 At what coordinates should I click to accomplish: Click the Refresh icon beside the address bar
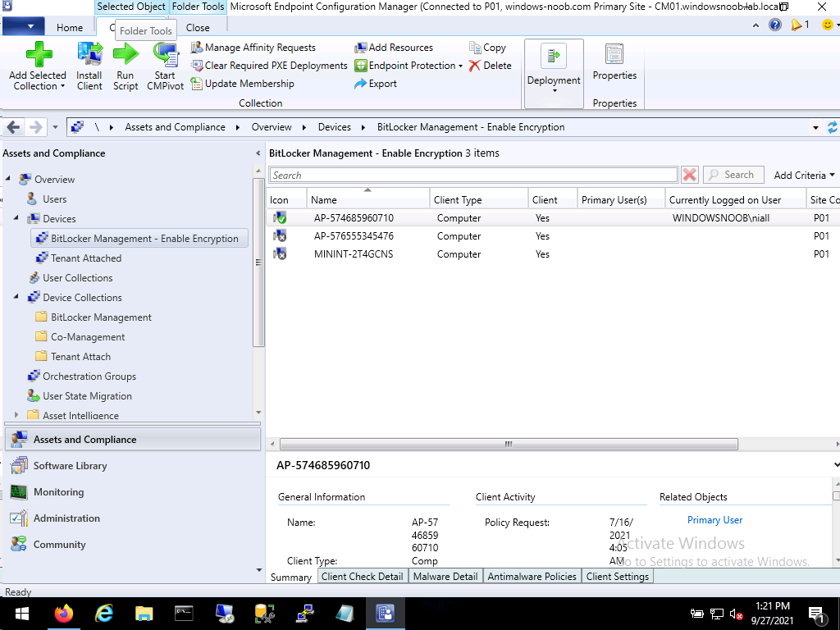click(x=833, y=127)
